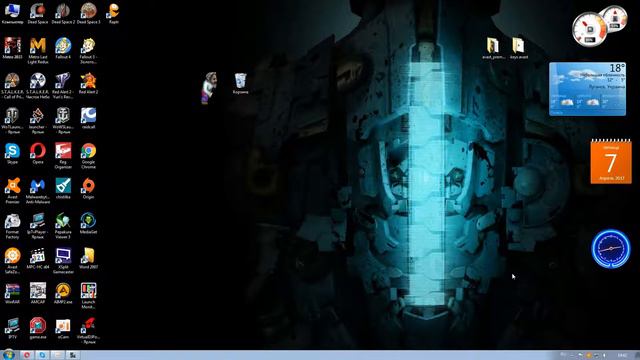Open the World of Tanks launcher shortcut

coord(12,120)
